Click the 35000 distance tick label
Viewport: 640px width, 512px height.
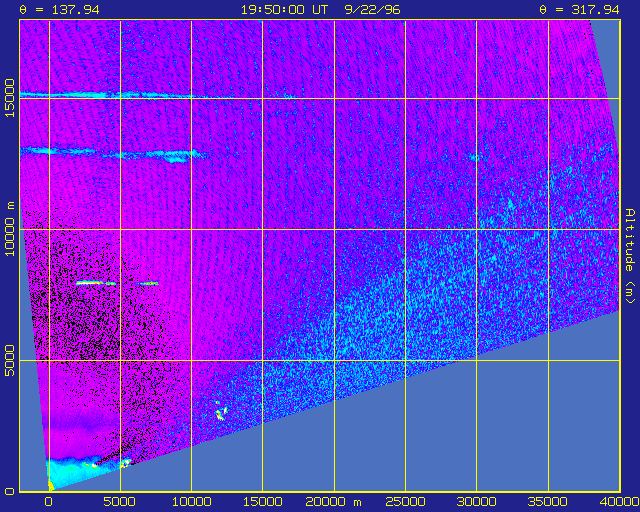(x=548, y=502)
